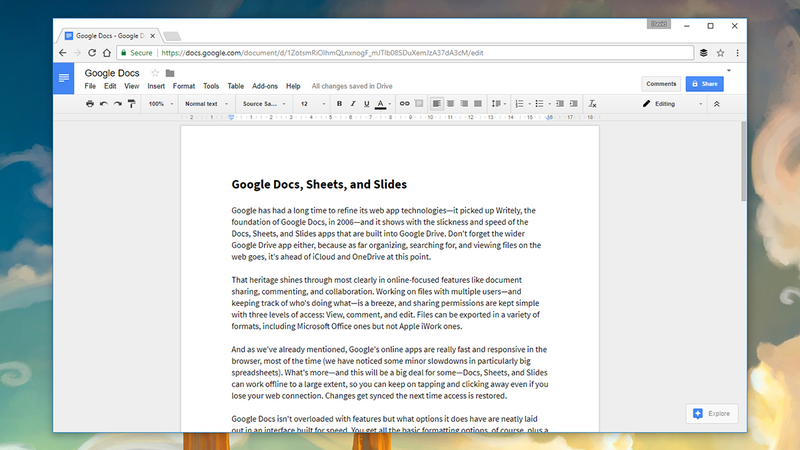Toggle italic formatting
Image resolution: width=800 pixels, height=450 pixels.
tap(353, 104)
